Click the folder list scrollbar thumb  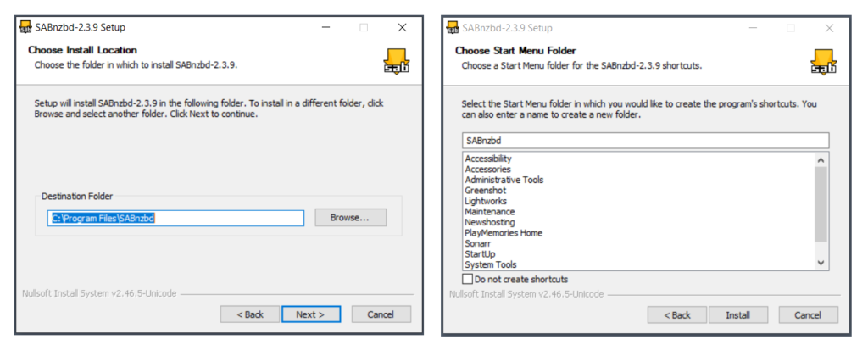pyautogui.click(x=821, y=204)
